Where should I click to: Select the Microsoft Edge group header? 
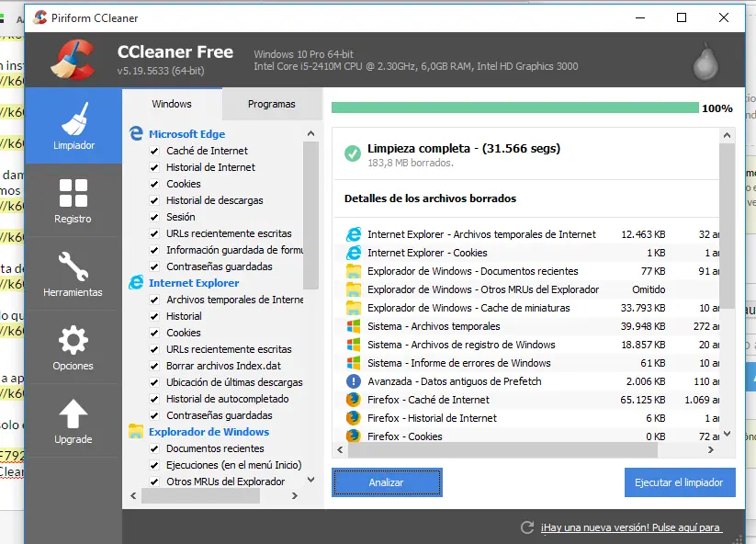tap(186, 134)
